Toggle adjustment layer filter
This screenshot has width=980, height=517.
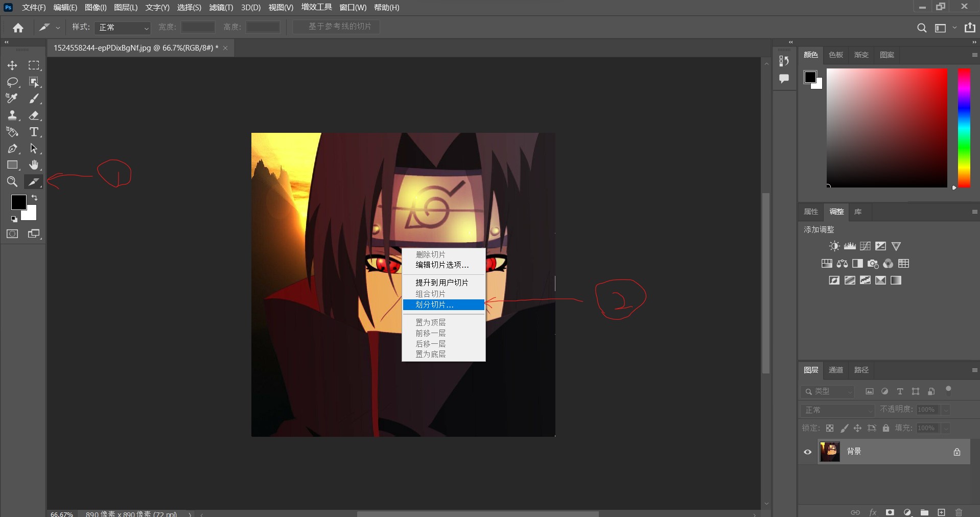(884, 391)
